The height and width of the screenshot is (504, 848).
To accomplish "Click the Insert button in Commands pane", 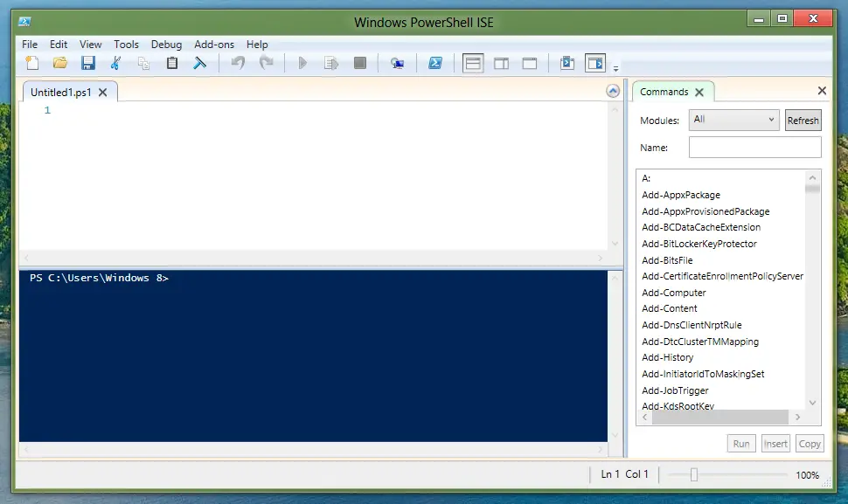I will tap(775, 444).
